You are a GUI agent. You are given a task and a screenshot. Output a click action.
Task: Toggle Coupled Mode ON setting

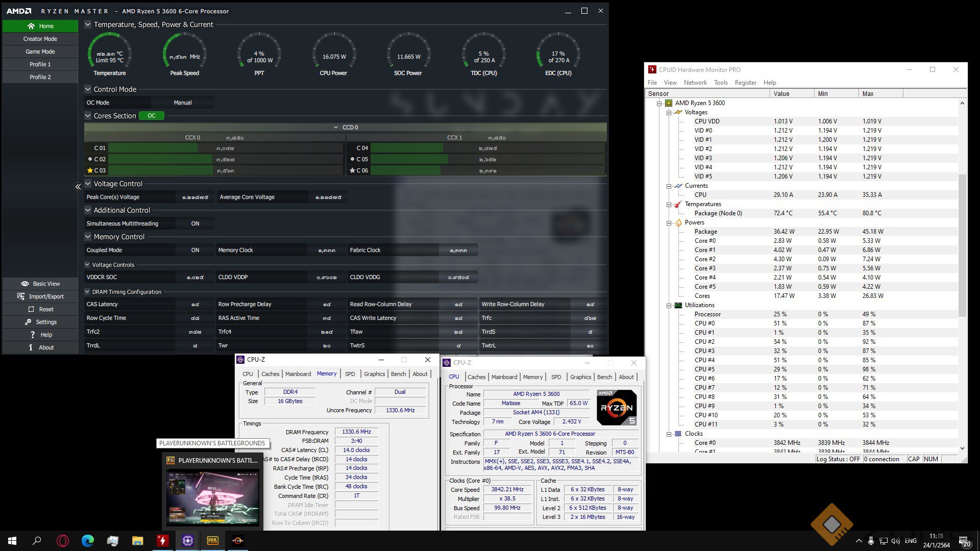(195, 250)
